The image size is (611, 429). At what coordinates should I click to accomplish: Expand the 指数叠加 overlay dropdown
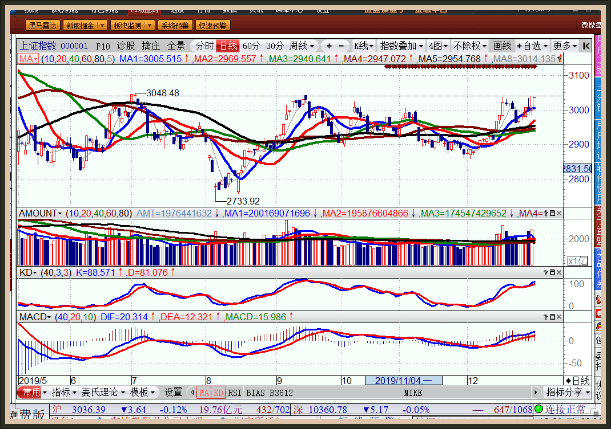click(x=401, y=46)
